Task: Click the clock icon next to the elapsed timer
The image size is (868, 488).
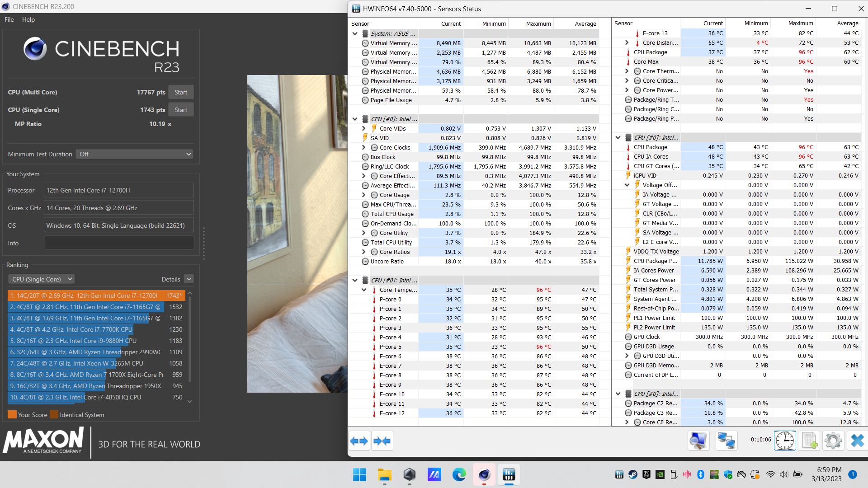Action: point(785,440)
